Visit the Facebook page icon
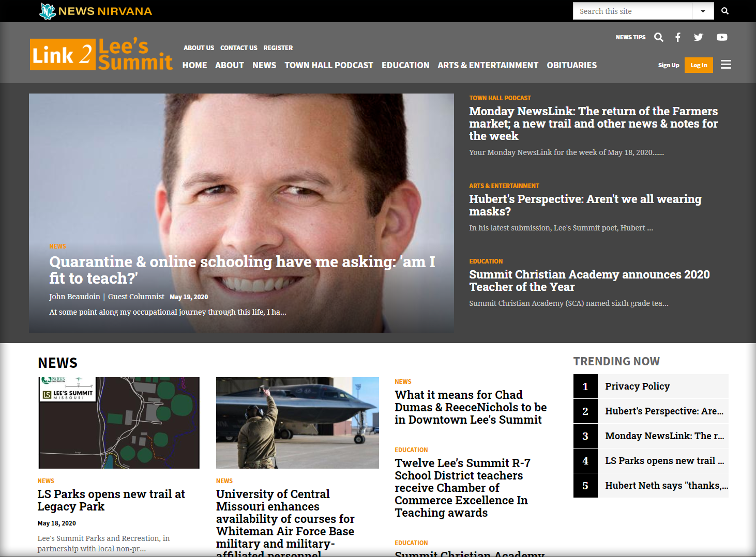 (678, 37)
